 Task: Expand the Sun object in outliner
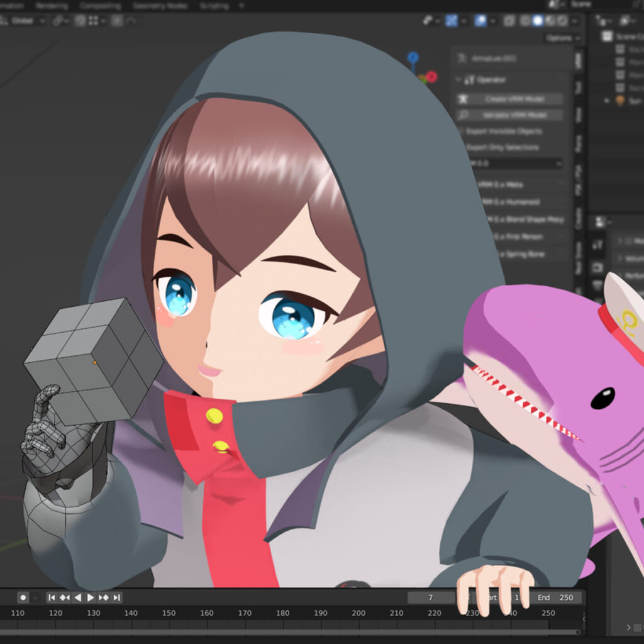point(607,101)
